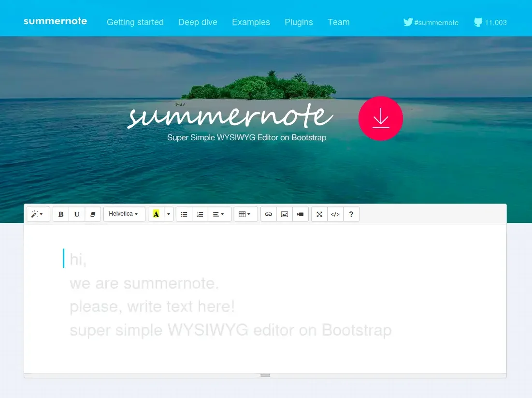Open the paragraph alignment dropdown

[x=219, y=214]
